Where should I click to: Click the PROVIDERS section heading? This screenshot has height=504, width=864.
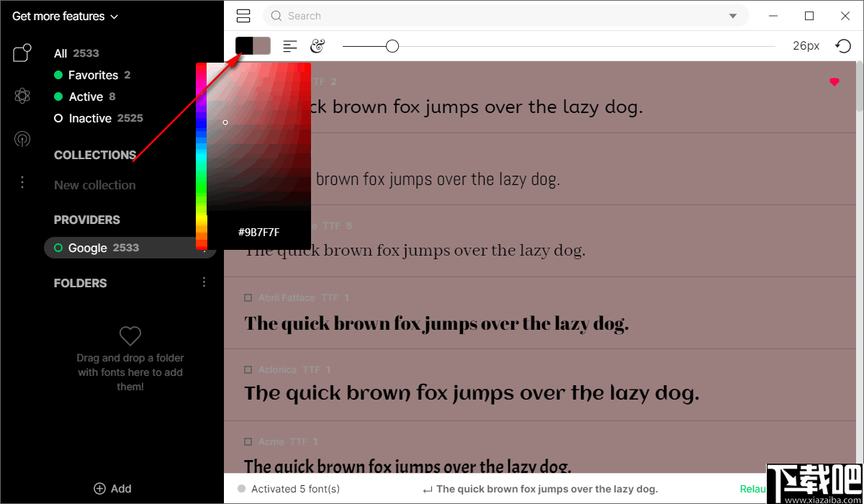[87, 220]
